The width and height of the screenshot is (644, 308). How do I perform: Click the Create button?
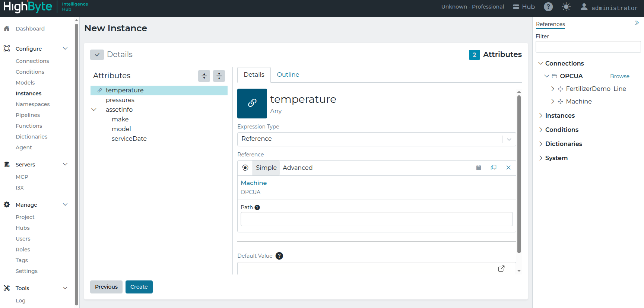pyautogui.click(x=139, y=287)
